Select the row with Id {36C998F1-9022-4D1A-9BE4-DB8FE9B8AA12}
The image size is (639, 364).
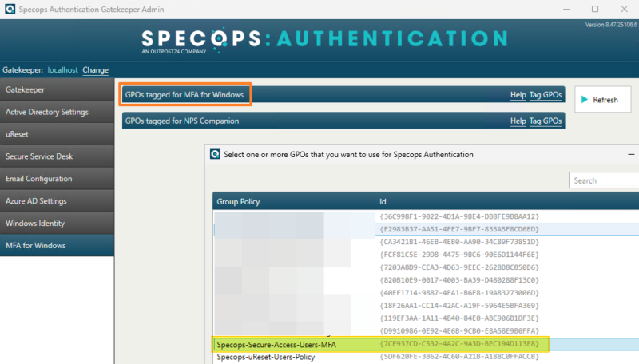tap(426, 216)
